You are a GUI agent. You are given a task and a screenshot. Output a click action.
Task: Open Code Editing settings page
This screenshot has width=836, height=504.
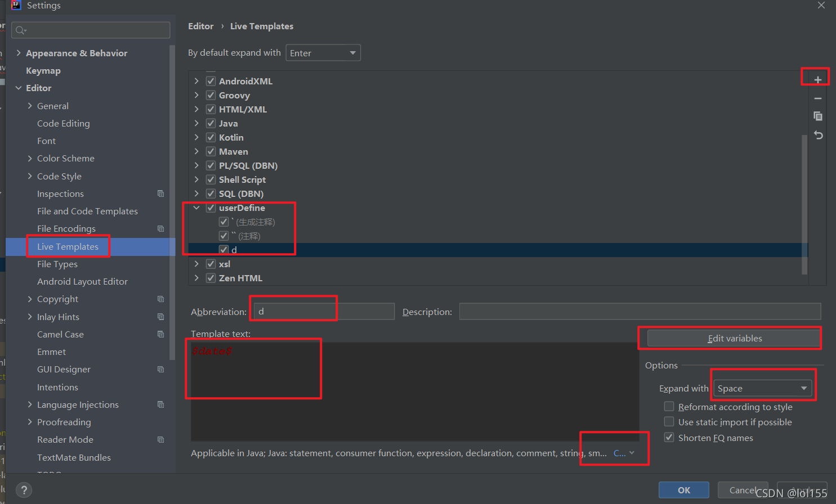point(64,123)
